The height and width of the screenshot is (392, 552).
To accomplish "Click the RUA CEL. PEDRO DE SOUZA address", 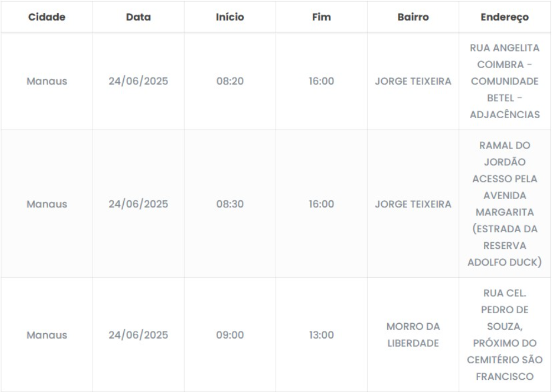I will point(504,335).
